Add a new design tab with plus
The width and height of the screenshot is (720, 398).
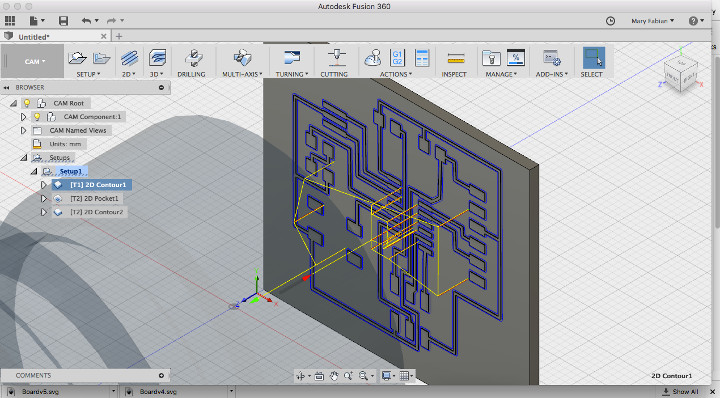[119, 36]
